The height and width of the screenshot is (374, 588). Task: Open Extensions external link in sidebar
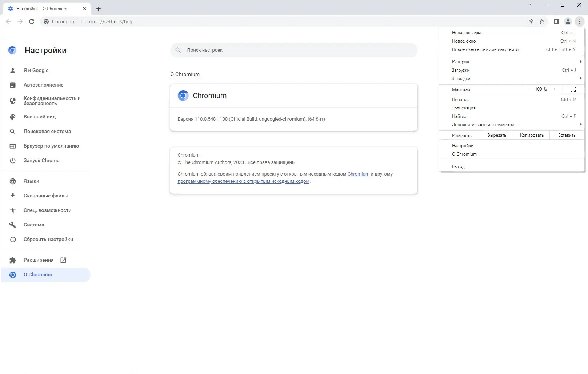tap(39, 260)
